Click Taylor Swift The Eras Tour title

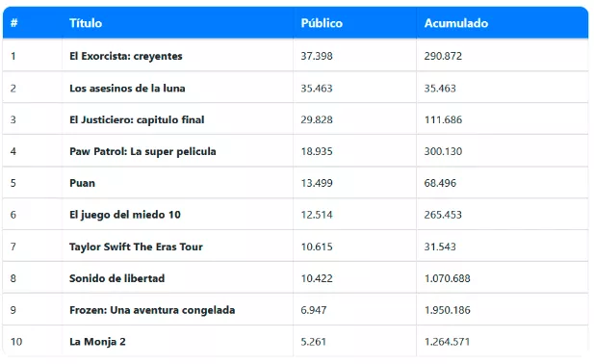tap(136, 247)
